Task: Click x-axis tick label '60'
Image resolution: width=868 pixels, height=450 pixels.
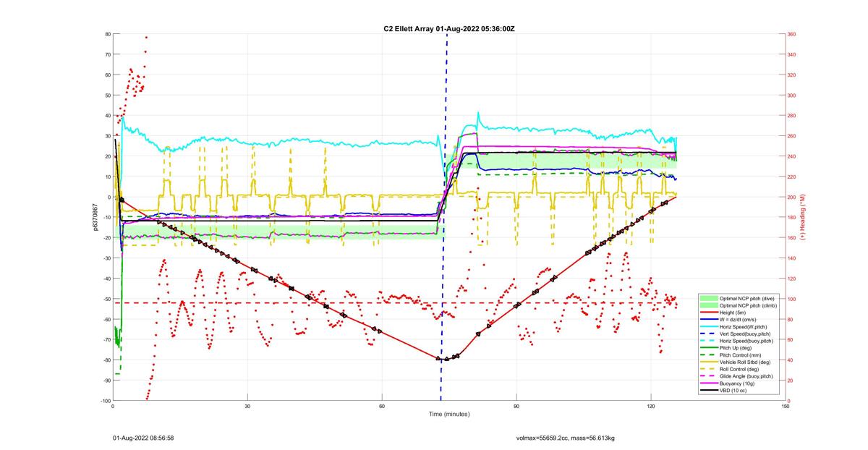Action: click(382, 406)
